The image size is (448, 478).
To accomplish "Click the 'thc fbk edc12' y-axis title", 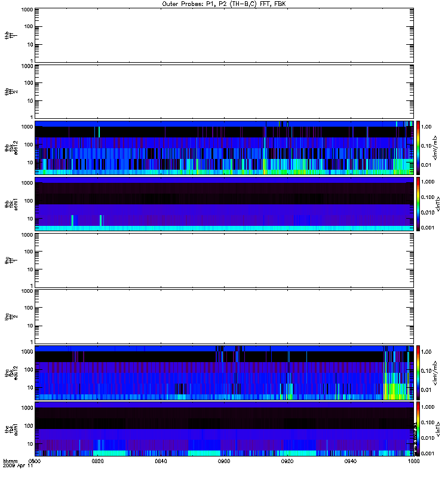I will 11,373.
